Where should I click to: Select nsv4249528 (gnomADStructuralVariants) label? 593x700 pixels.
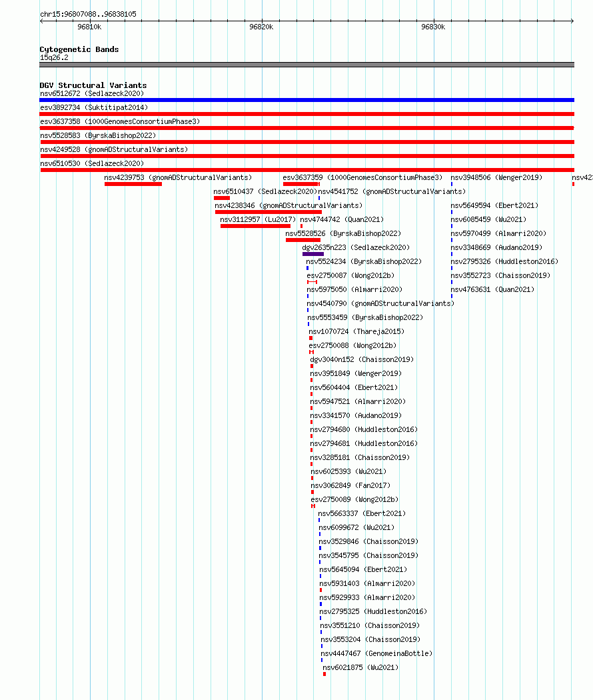tap(114, 149)
